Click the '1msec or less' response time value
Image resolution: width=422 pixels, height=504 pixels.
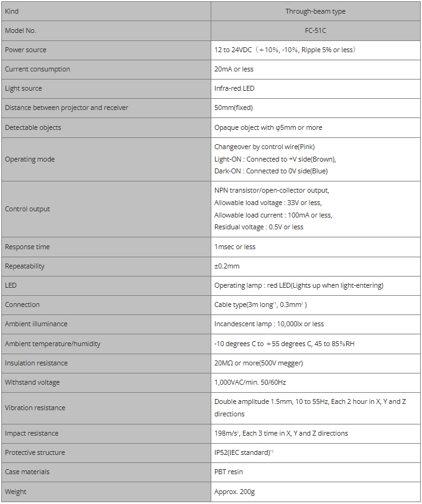pyautogui.click(x=235, y=247)
